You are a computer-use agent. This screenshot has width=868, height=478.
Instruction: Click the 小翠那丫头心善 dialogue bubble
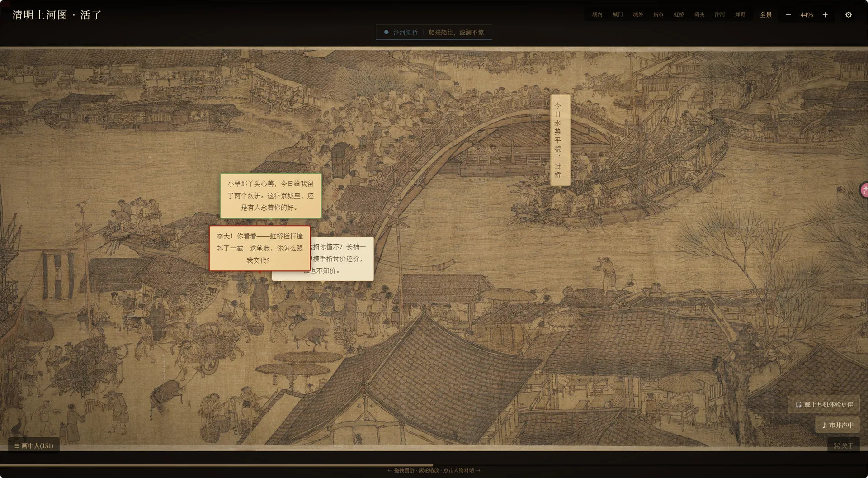(x=270, y=195)
